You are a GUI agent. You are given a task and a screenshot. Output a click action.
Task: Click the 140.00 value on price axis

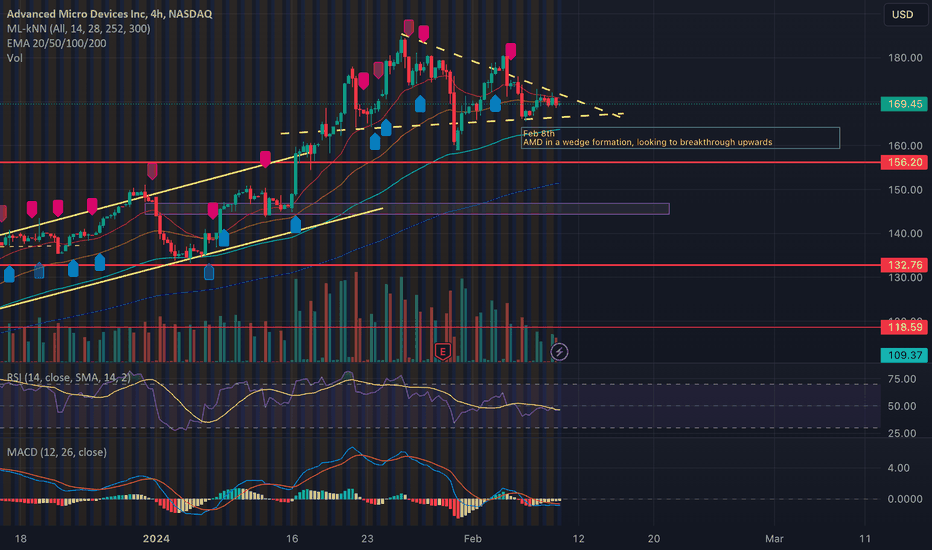click(x=905, y=234)
